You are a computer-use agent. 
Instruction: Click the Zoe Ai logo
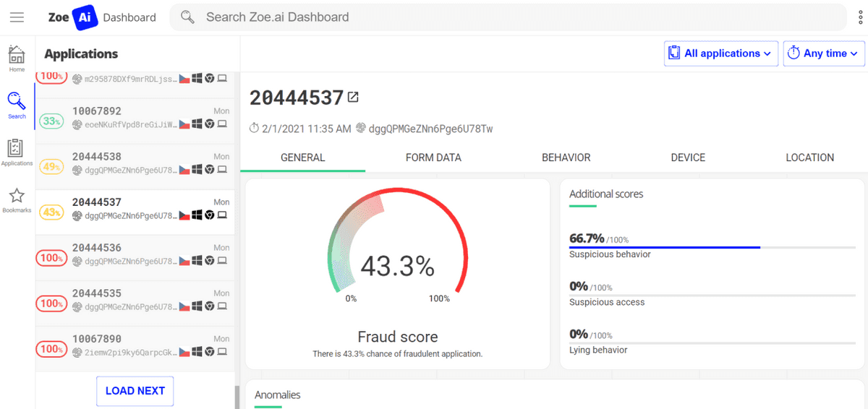(x=72, y=17)
